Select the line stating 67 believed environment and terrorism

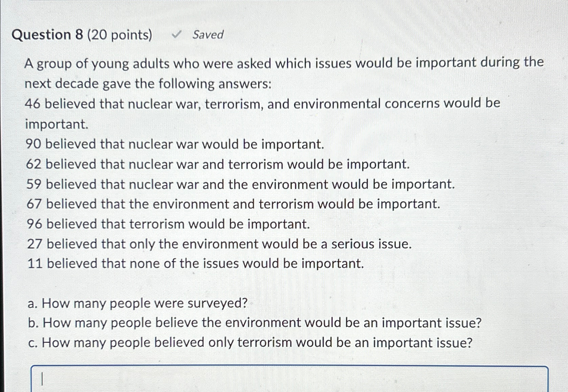tap(233, 204)
